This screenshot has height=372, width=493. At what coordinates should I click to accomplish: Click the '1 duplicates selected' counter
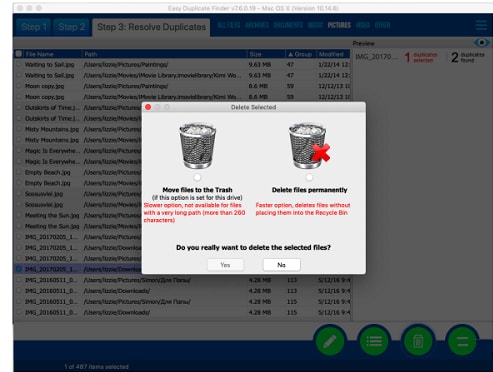coord(421,57)
